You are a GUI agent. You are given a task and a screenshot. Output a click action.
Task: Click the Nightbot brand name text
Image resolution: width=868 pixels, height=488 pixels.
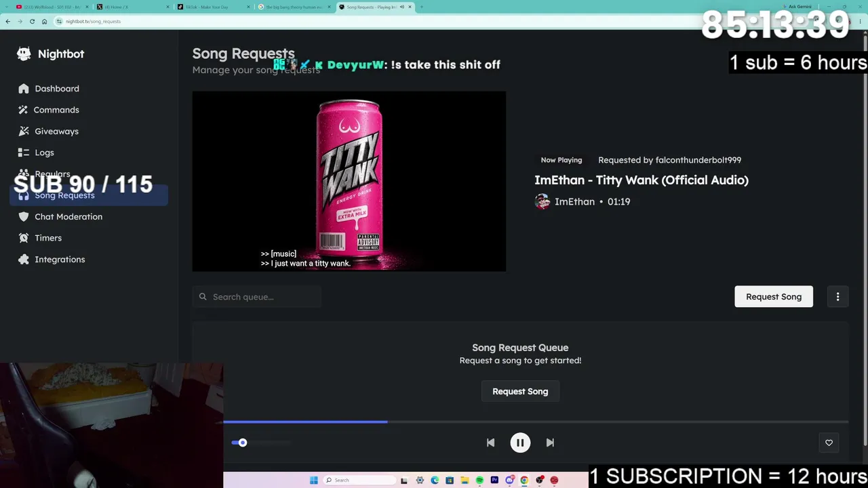click(61, 54)
